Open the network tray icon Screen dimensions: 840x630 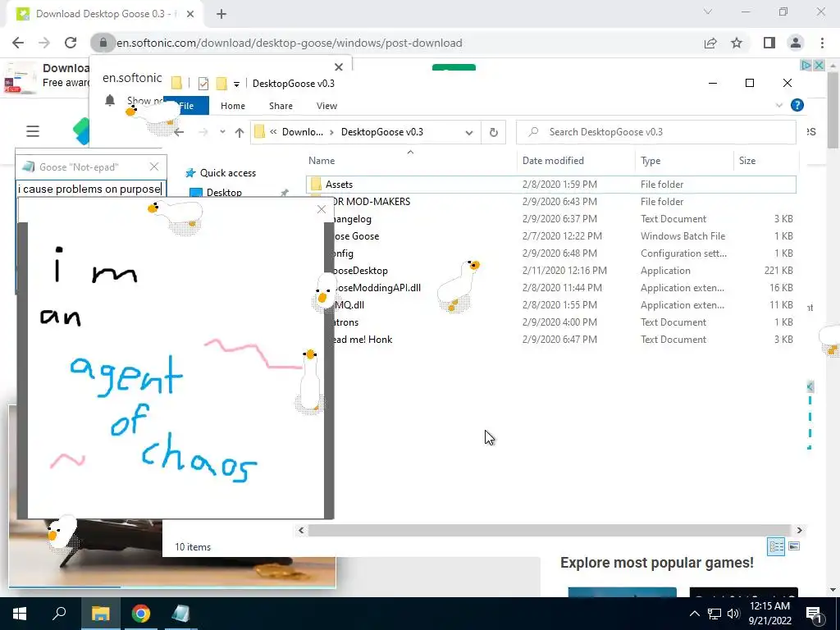tap(714, 614)
